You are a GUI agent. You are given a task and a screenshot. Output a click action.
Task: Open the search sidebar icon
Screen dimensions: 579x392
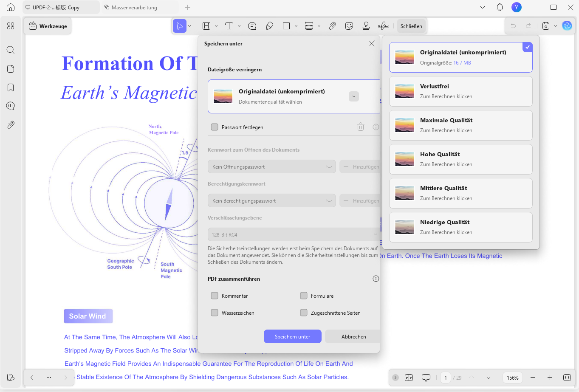tap(11, 50)
